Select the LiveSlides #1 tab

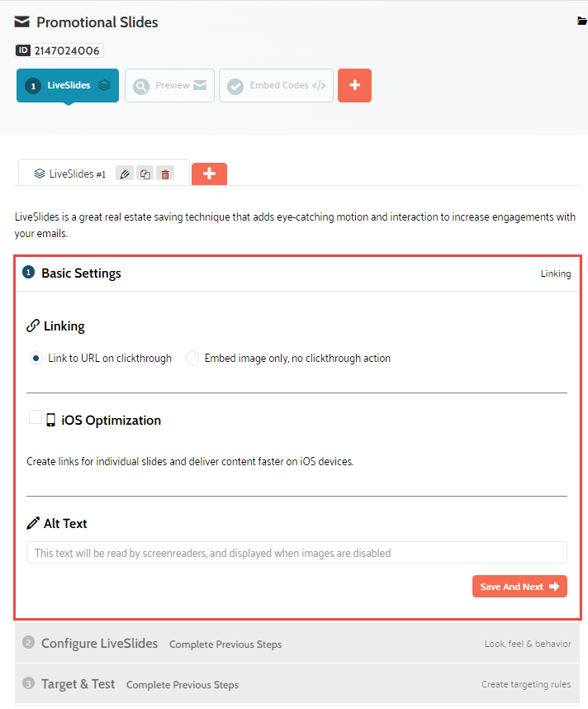pyautogui.click(x=71, y=174)
